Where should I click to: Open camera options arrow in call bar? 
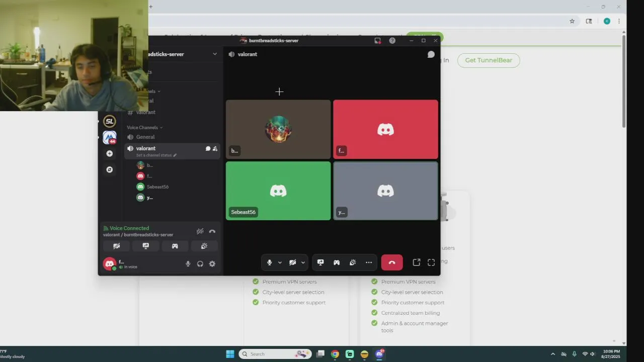click(x=303, y=262)
